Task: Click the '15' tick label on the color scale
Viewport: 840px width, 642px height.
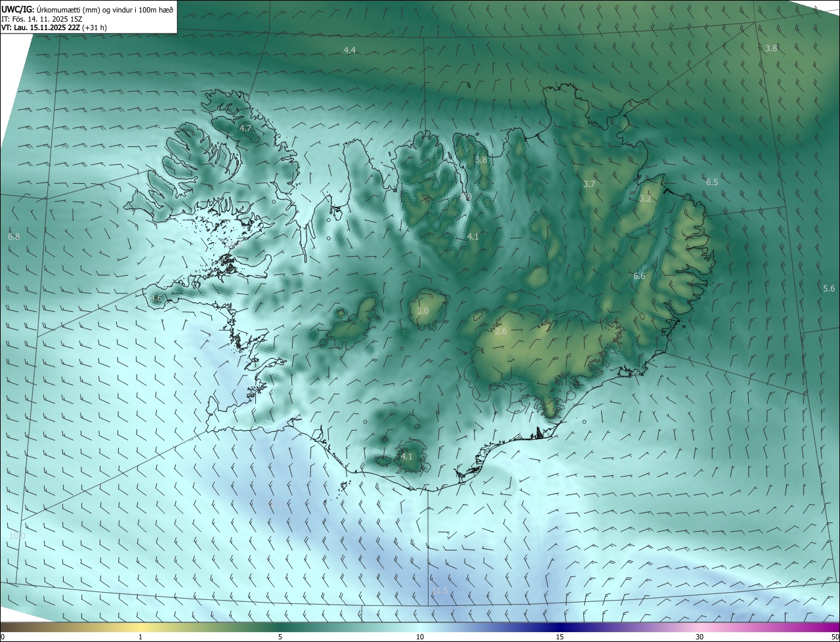Action: 560,637
